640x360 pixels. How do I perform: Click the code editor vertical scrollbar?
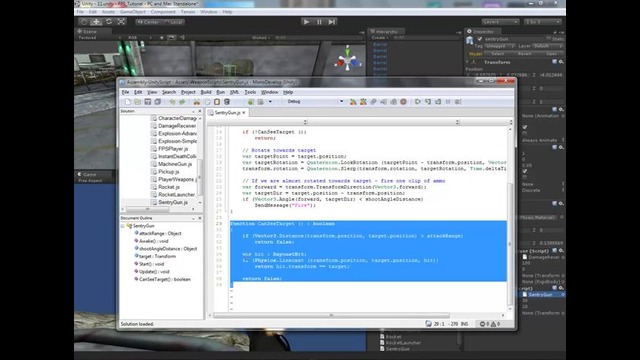tap(510, 244)
